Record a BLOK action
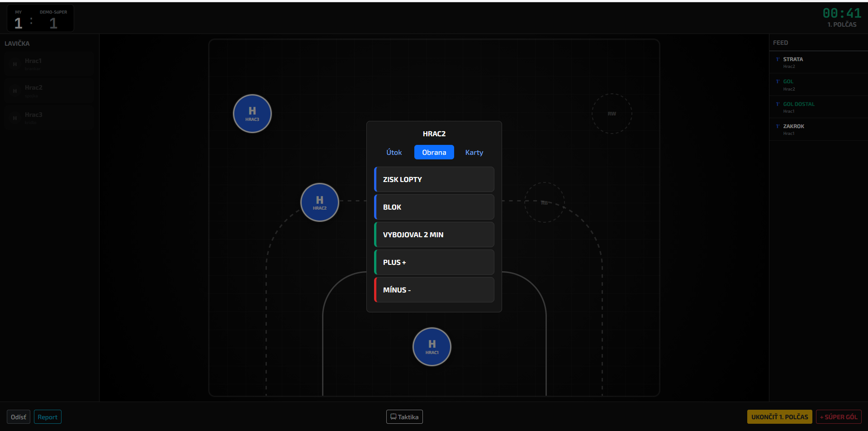The width and height of the screenshot is (868, 431). pyautogui.click(x=434, y=207)
